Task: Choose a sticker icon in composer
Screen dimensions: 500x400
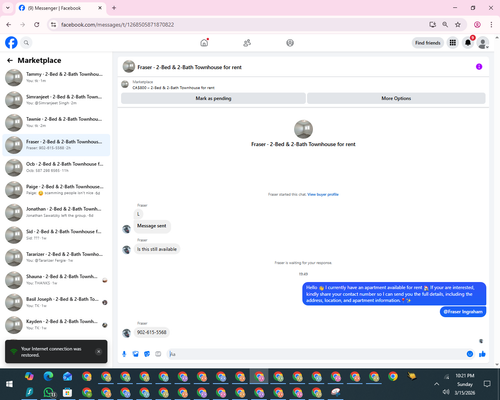Action: 147,354
